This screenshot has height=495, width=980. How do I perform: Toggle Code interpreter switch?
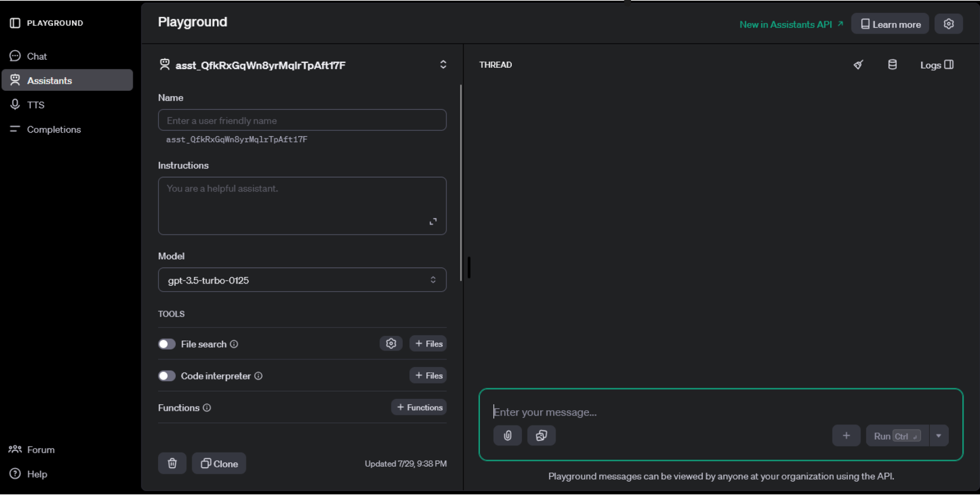[167, 376]
